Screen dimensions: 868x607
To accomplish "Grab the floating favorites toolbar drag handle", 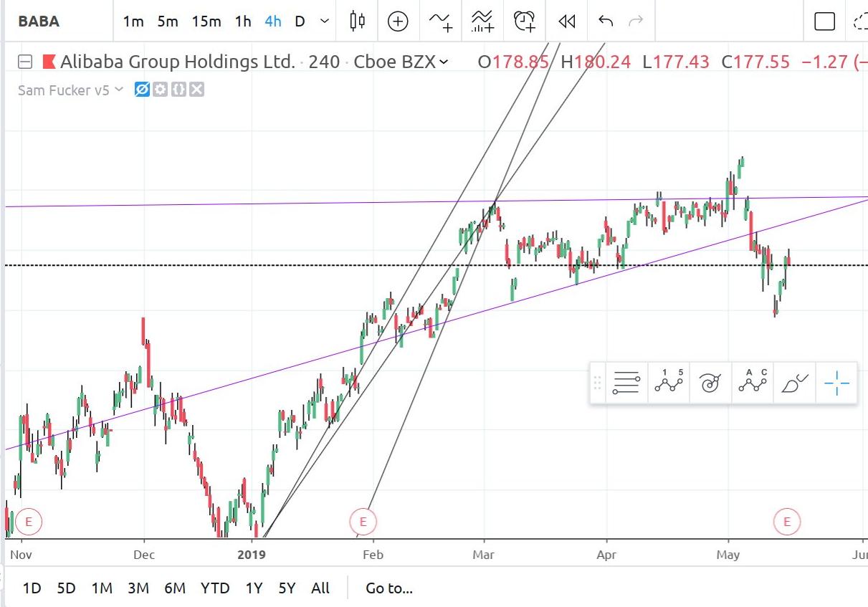I will pos(596,383).
